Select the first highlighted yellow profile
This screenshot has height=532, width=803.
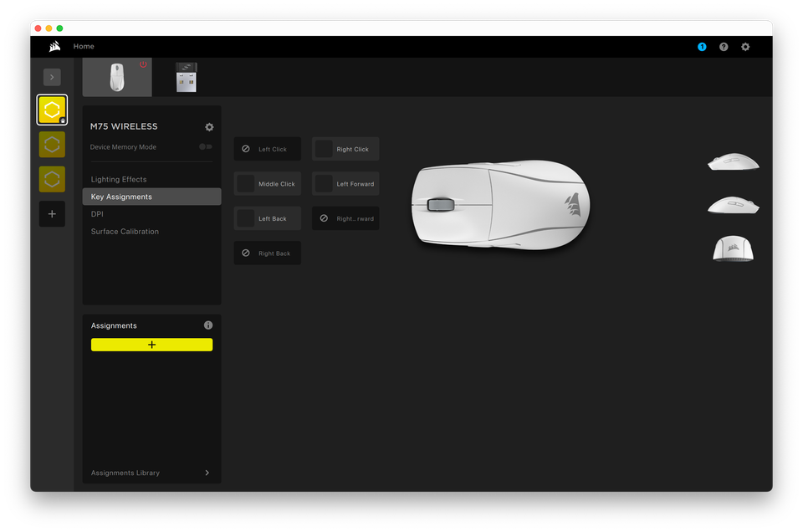[x=52, y=110]
